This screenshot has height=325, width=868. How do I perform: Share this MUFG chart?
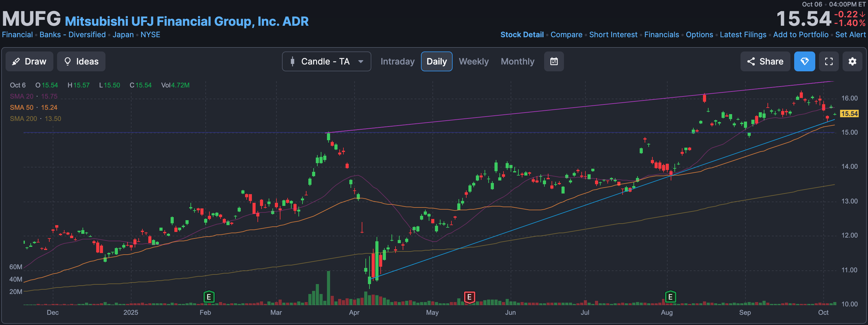click(765, 61)
